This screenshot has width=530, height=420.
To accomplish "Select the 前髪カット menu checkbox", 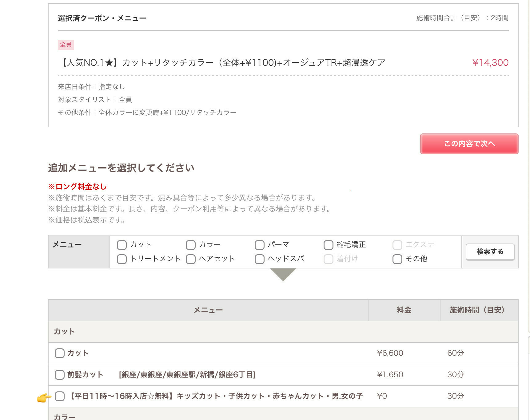I will tap(60, 374).
